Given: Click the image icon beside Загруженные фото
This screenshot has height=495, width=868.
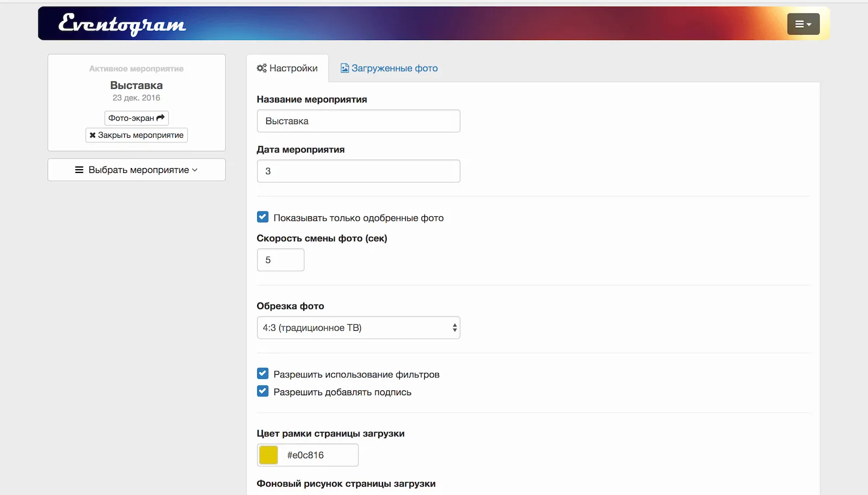Looking at the screenshot, I should coord(344,68).
